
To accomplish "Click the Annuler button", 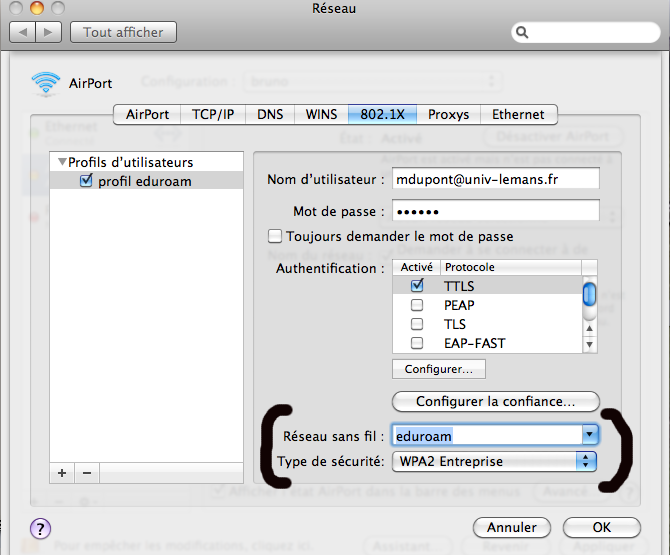I will tap(512, 527).
